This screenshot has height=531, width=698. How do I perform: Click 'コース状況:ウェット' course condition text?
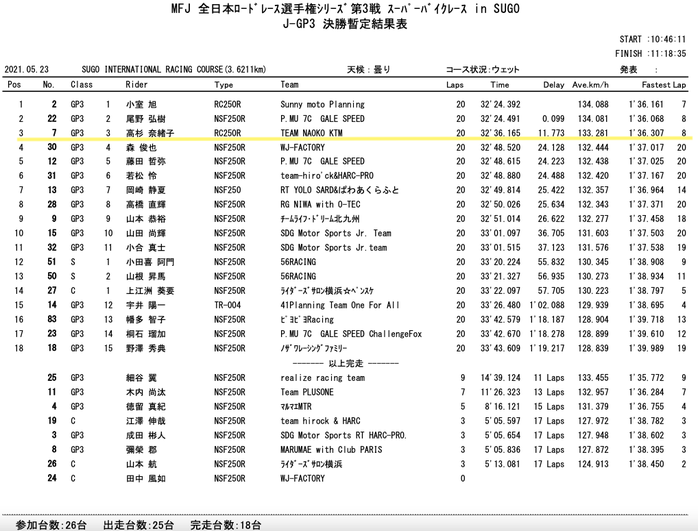tap(483, 70)
